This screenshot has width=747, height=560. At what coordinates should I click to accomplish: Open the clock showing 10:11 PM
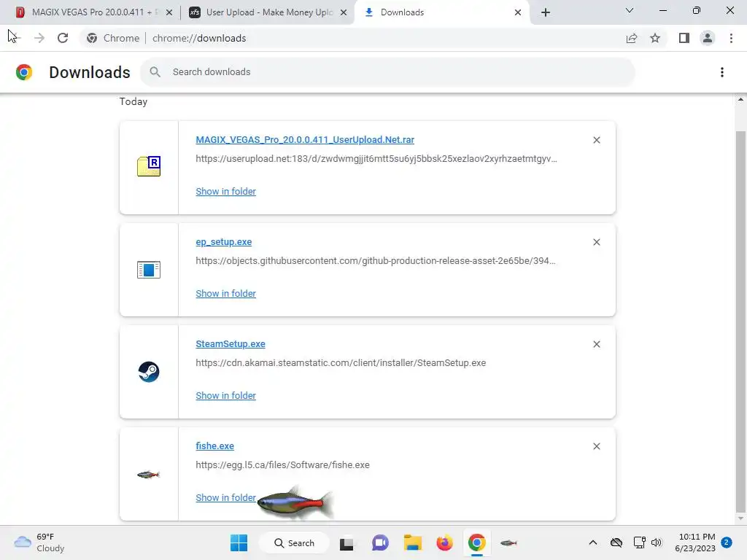click(x=695, y=542)
